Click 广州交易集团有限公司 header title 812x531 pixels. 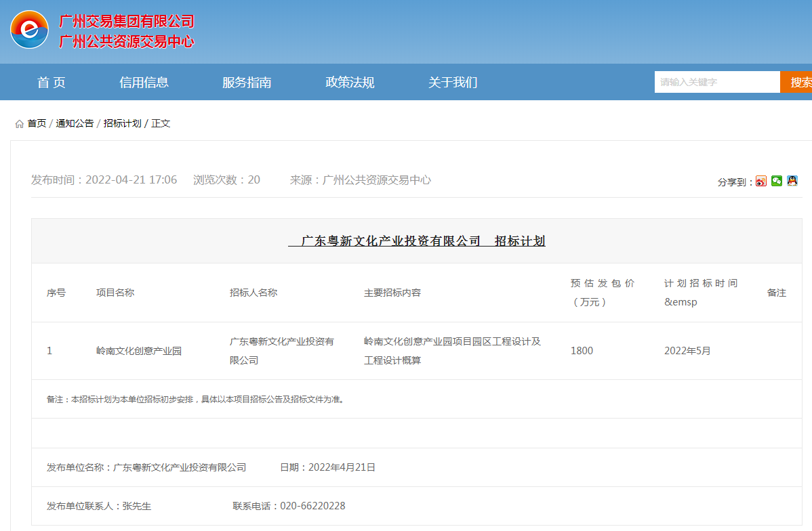click(126, 21)
